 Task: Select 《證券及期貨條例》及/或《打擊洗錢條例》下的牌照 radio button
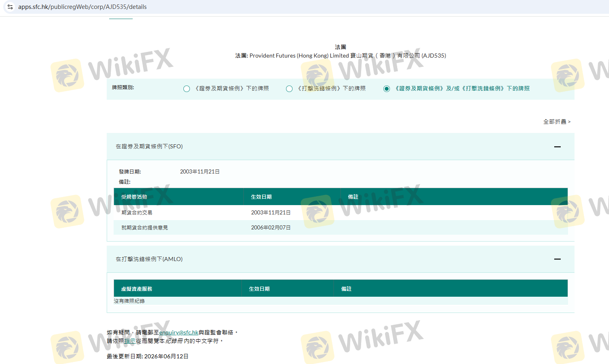[387, 89]
